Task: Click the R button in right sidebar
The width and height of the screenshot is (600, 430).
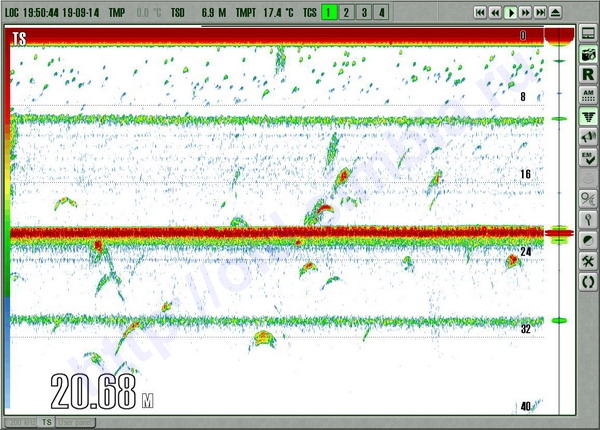Action: click(589, 74)
